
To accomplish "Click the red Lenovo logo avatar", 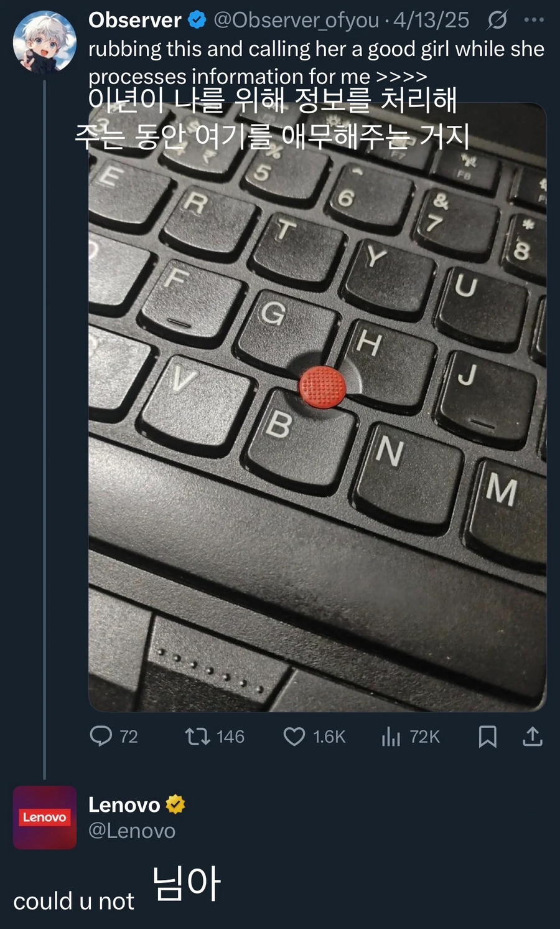I will [x=45, y=817].
